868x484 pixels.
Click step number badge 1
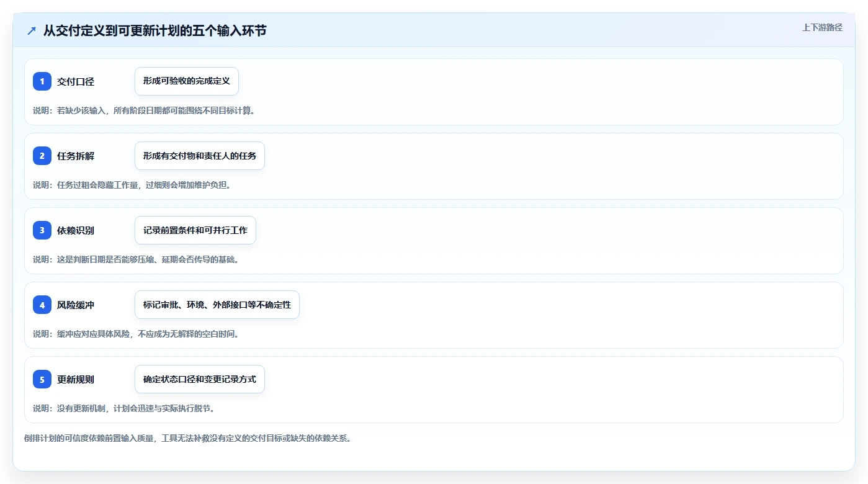point(42,81)
